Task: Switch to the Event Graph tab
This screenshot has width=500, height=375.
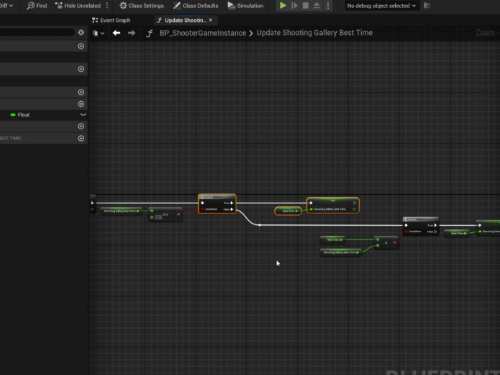Action: pyautogui.click(x=111, y=20)
